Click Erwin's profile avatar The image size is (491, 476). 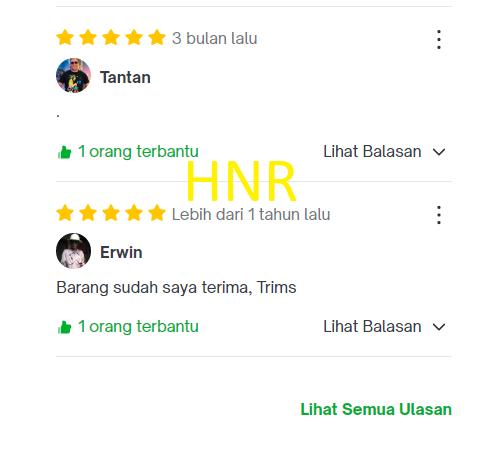click(73, 251)
